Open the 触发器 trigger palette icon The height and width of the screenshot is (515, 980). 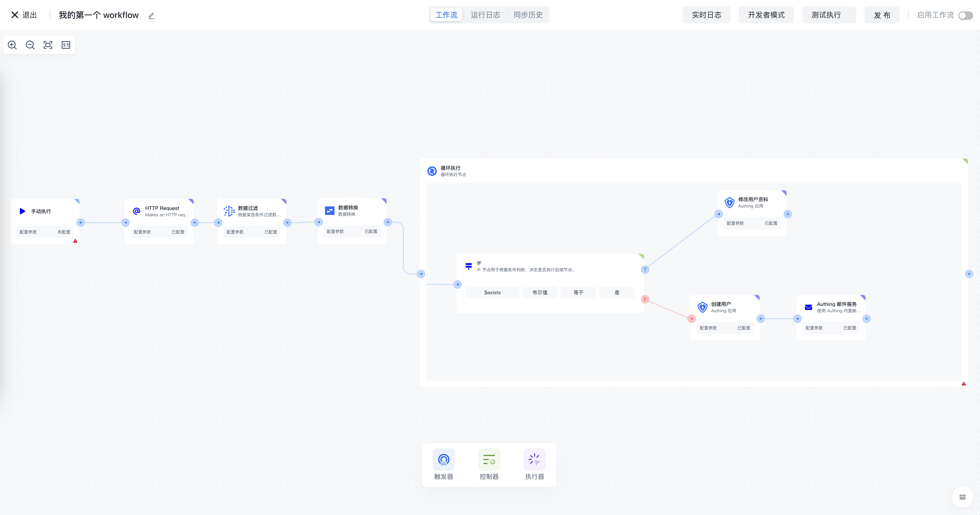[x=443, y=459]
